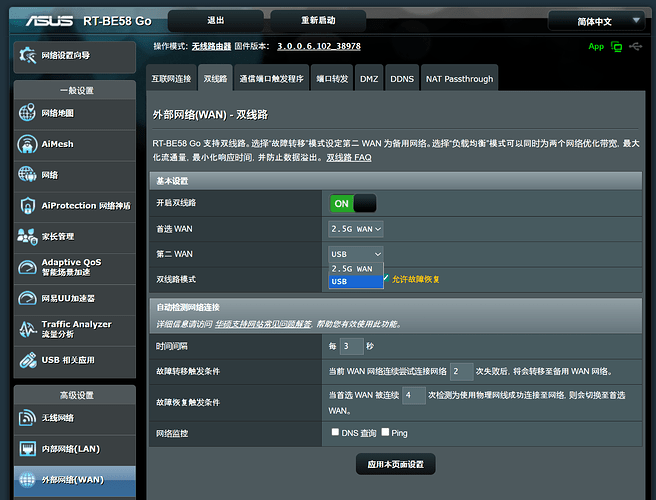This screenshot has height=500, width=656.
Task: Open the parental controls (家长管理) icon
Action: tap(27, 236)
